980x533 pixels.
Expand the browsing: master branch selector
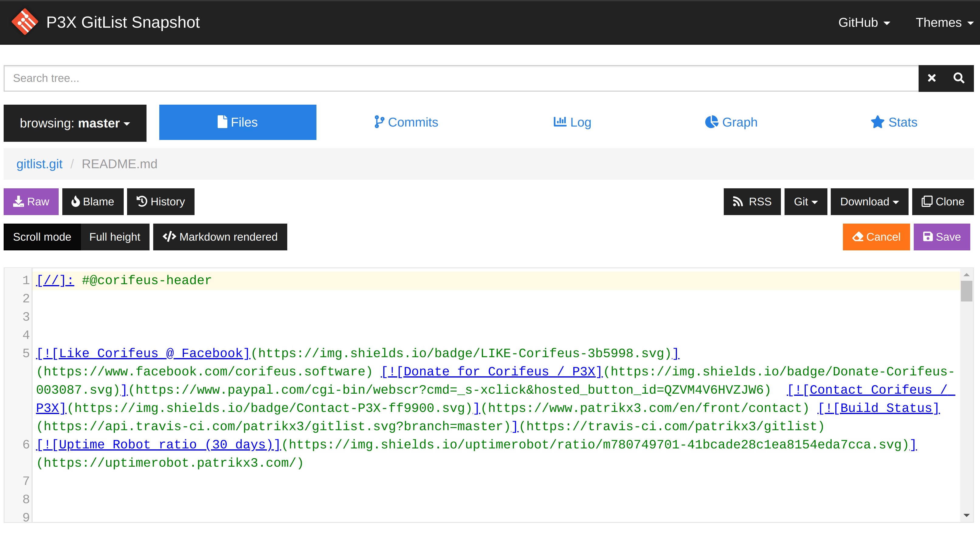tap(75, 123)
